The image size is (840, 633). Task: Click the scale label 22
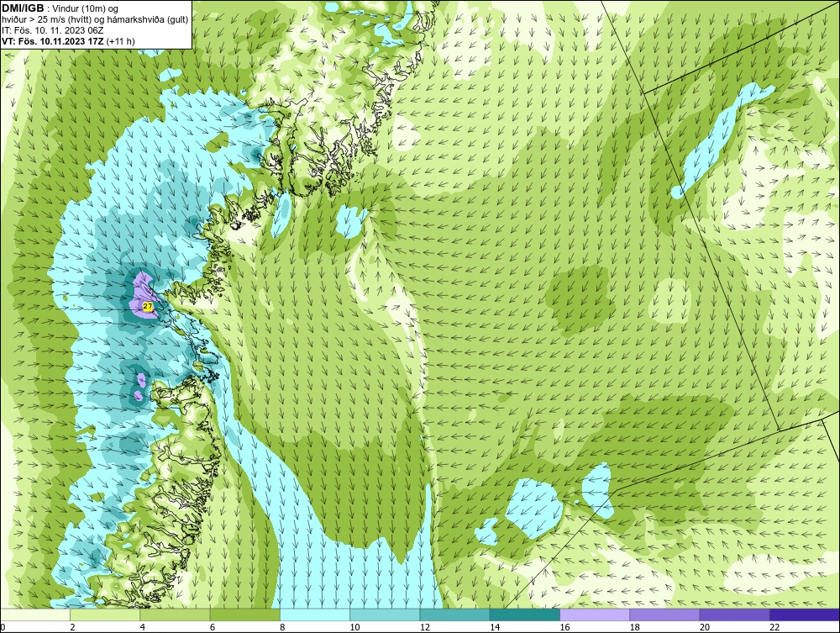coord(774,627)
